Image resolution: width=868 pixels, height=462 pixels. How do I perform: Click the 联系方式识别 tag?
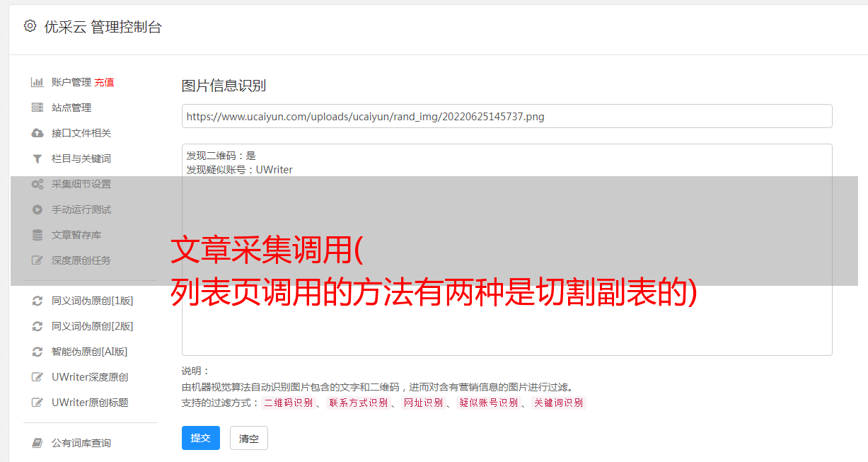point(358,403)
